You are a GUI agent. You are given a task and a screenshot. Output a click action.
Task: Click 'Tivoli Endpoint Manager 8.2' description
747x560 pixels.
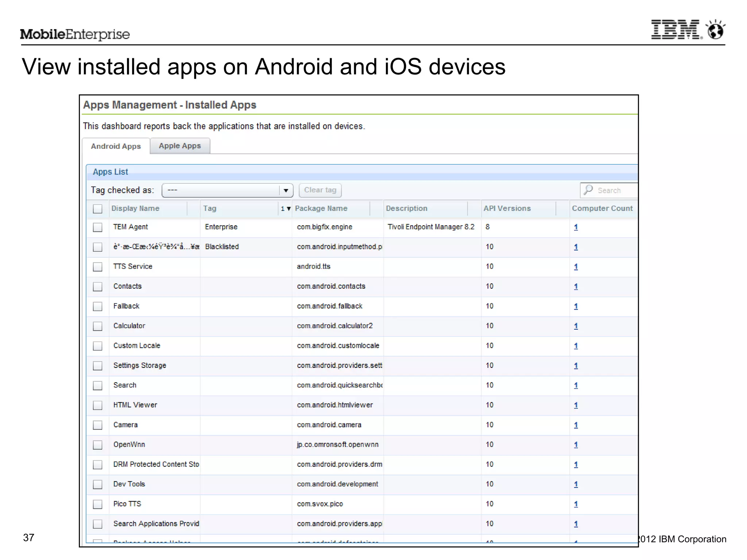(x=431, y=227)
